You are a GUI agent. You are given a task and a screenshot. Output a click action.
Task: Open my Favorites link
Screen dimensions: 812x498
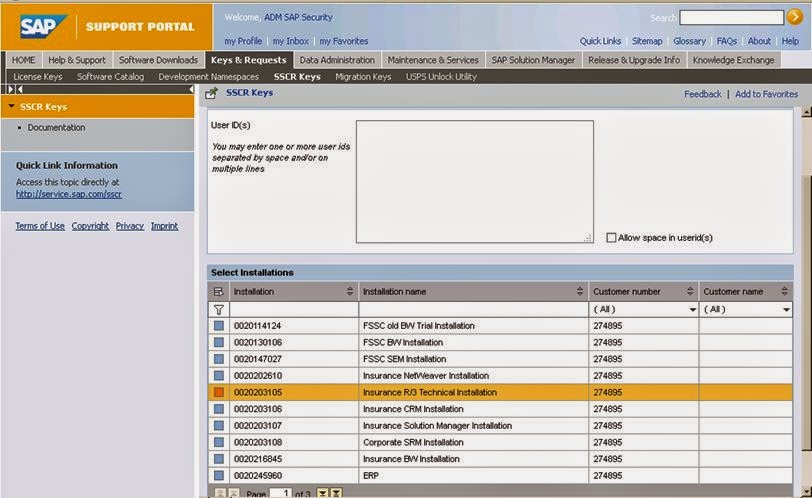coord(344,41)
